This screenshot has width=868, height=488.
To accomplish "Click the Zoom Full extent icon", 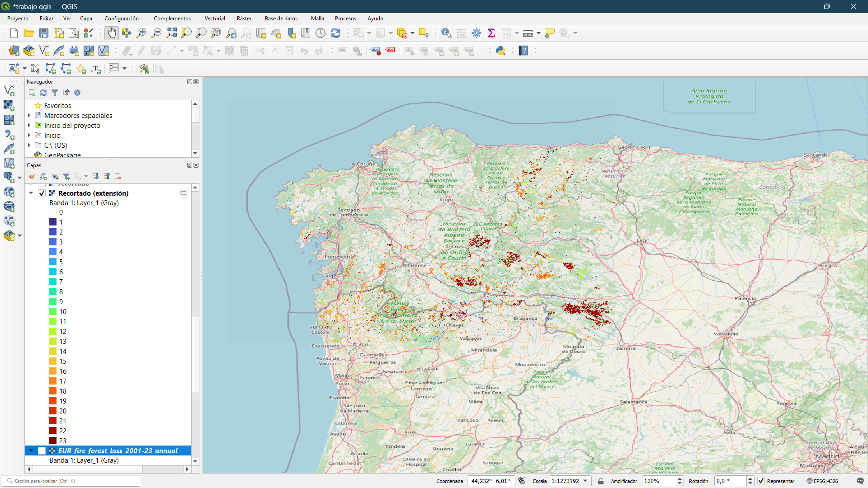I will coord(171,33).
